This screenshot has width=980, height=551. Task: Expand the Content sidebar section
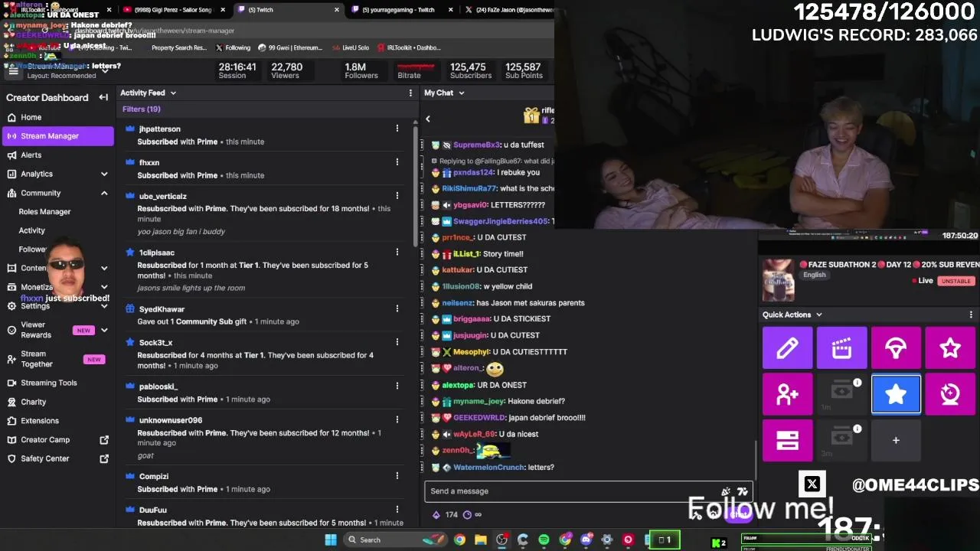pos(104,268)
